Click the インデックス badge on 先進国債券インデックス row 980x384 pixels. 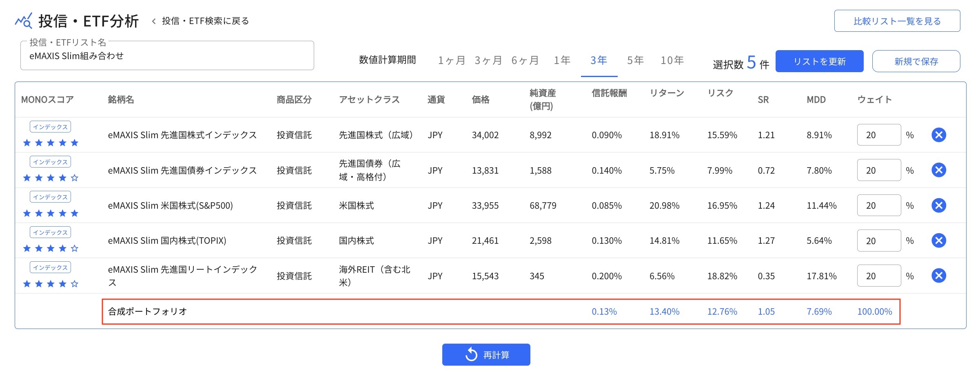[50, 162]
